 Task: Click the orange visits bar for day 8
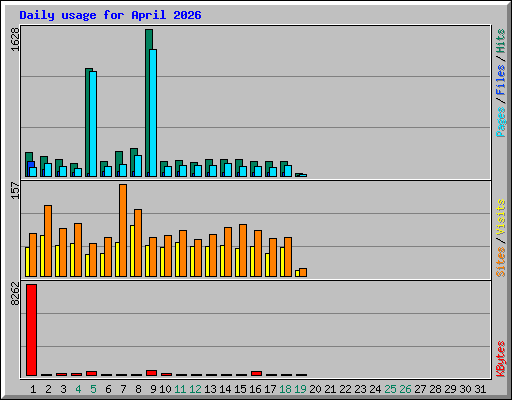pyautogui.click(x=138, y=243)
